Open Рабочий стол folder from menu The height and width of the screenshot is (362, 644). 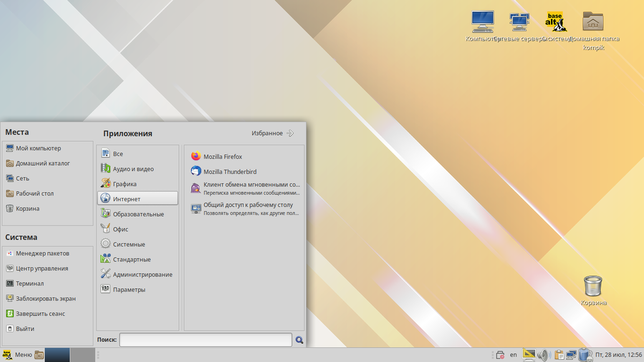48,193
